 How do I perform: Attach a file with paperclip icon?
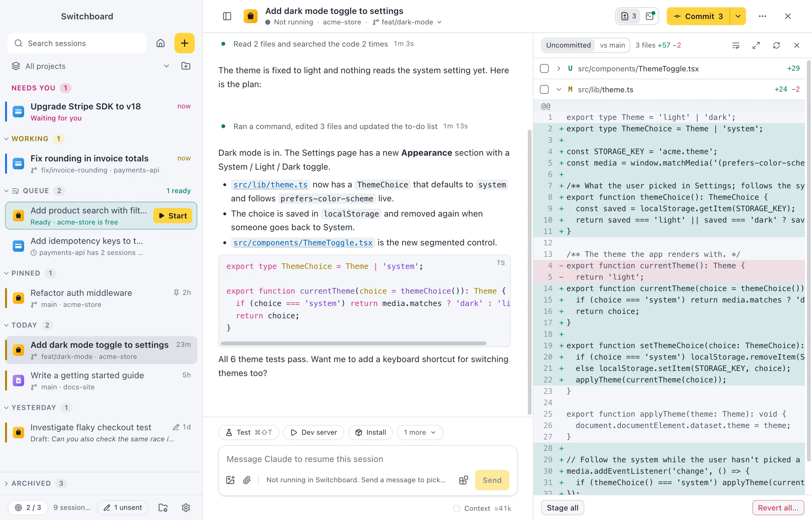coord(247,480)
